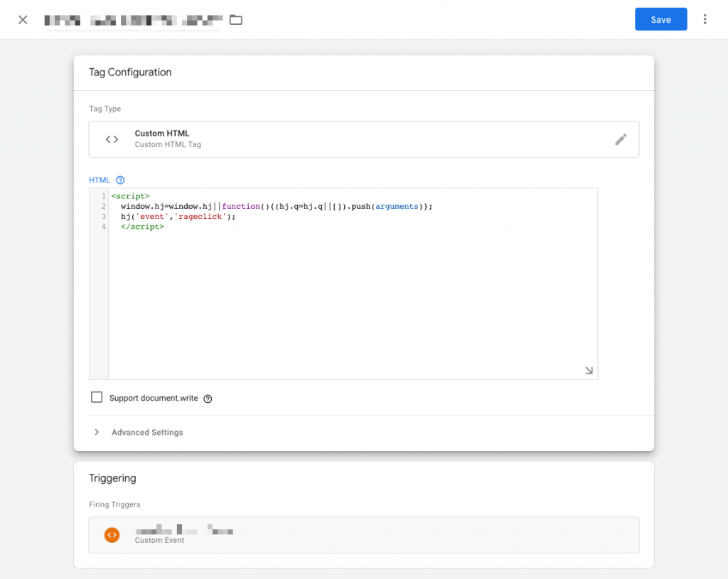Enable the Support document.write checkbox
728x579 pixels.
tap(97, 397)
